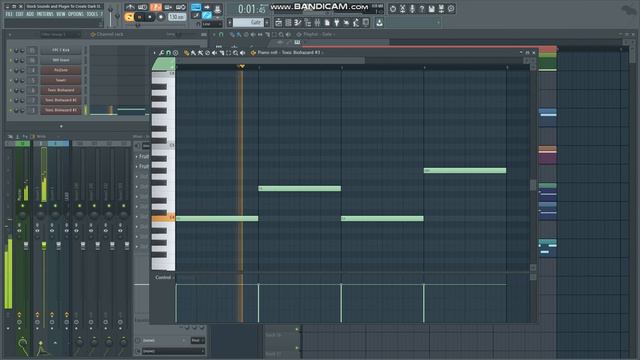Open the playlist view icon in the main toolbar
The image size is (640, 360).
pyautogui.click(x=278, y=22)
